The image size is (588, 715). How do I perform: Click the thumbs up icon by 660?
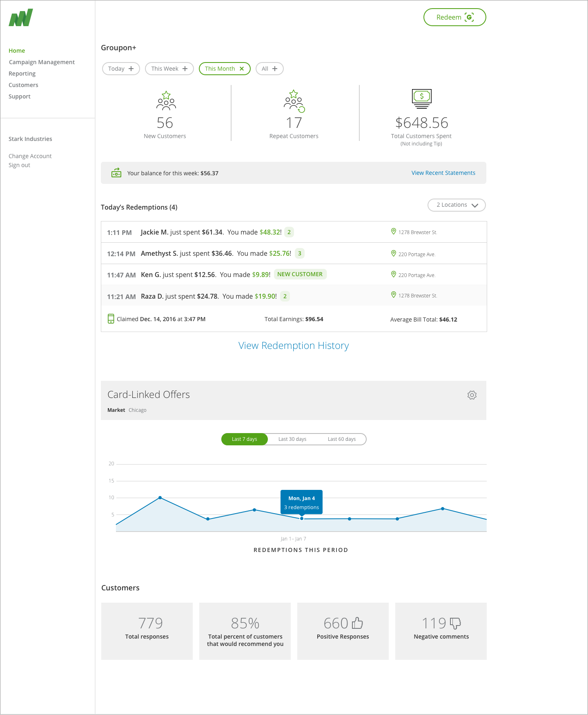357,623
